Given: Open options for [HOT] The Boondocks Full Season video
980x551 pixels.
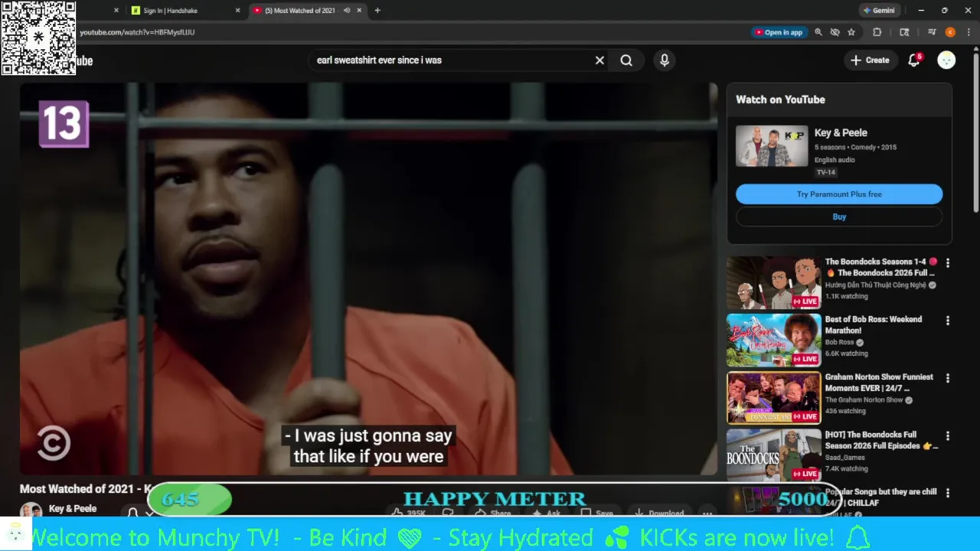Looking at the screenshot, I should click(x=948, y=435).
